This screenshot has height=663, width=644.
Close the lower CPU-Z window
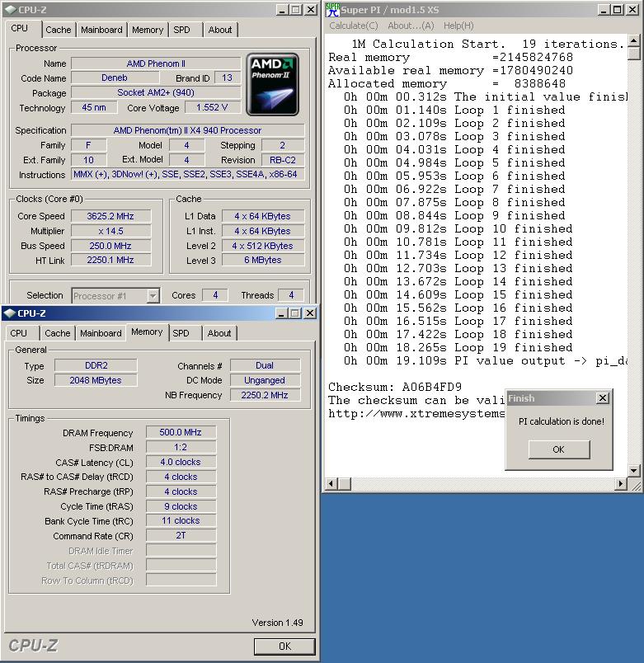pyautogui.click(x=310, y=313)
